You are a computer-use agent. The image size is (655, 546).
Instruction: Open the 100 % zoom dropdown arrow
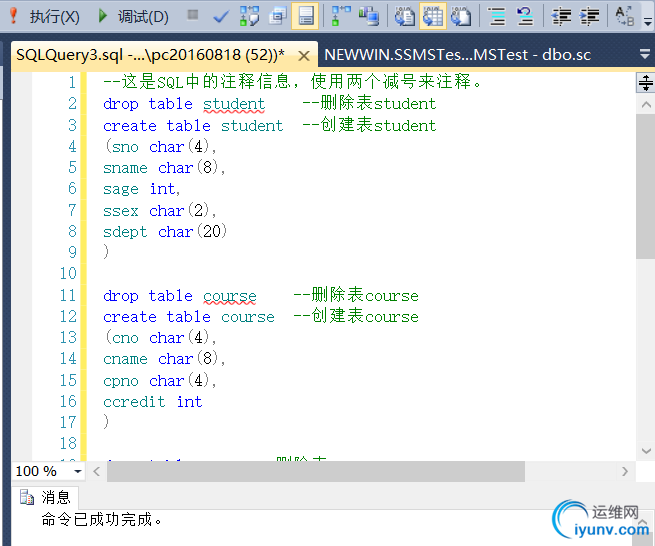(77, 472)
